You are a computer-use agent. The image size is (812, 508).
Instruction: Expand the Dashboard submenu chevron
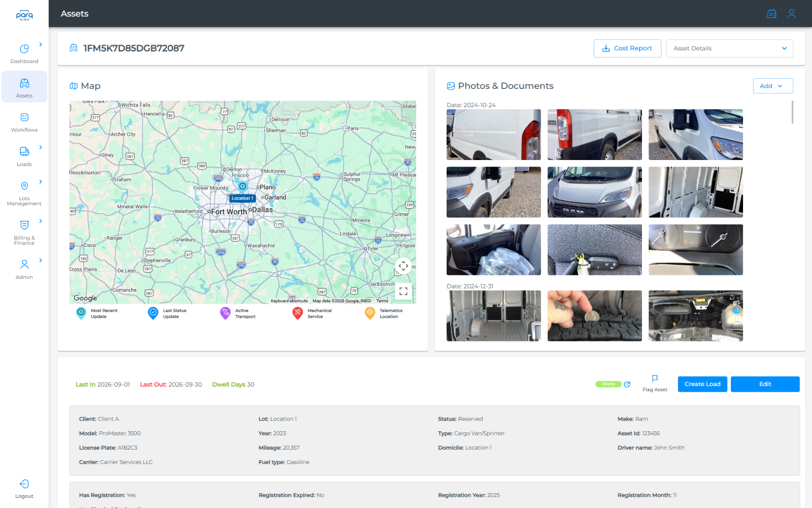[41, 45]
